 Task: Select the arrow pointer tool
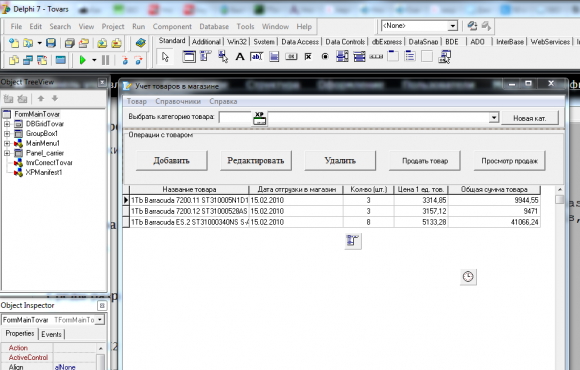165,57
